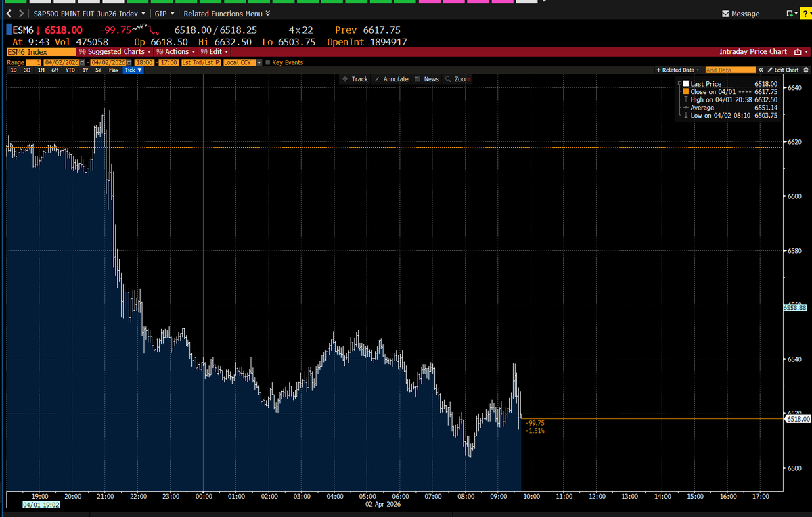
Task: Click the 6558.88 axis marker label
Action: pyautogui.click(x=795, y=307)
